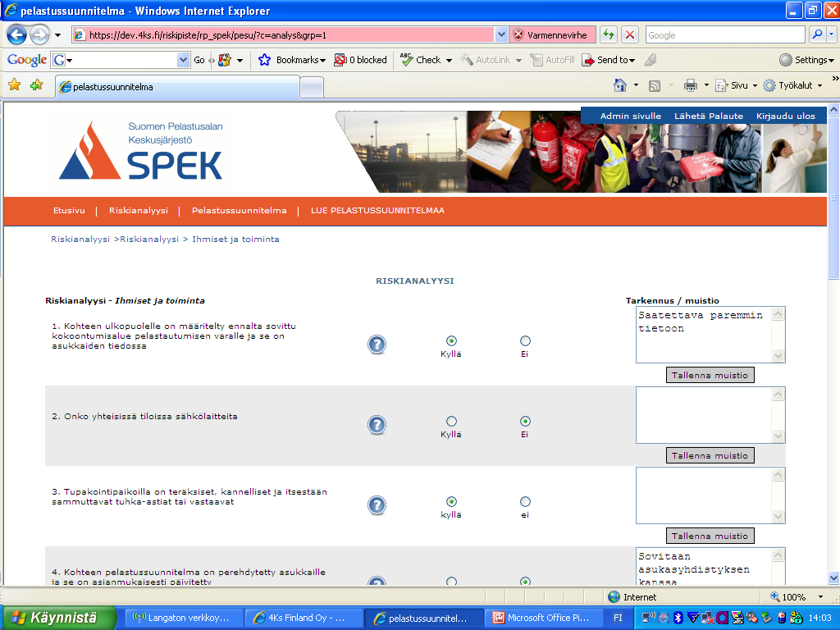Click the empty memo field for question 2
Screen dimensions: 840x630
coord(704,415)
